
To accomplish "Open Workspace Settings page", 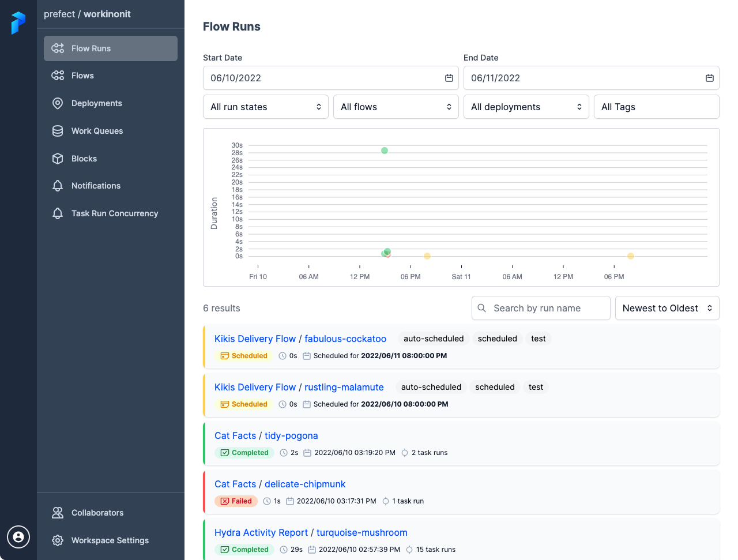I will click(x=111, y=540).
